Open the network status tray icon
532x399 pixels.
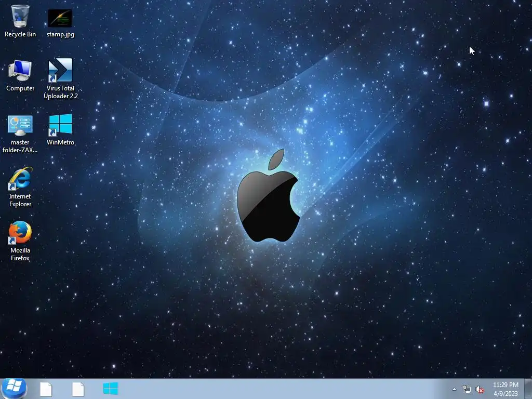[467, 390]
